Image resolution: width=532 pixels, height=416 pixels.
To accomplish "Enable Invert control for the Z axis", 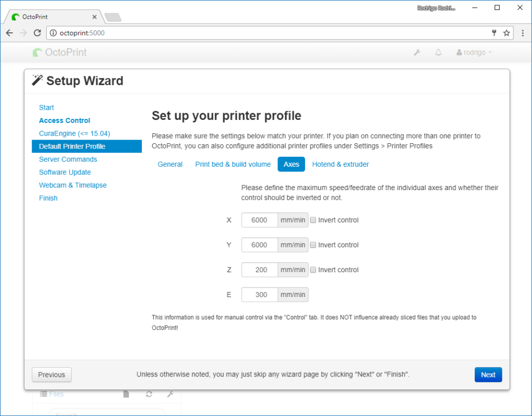I will point(313,270).
